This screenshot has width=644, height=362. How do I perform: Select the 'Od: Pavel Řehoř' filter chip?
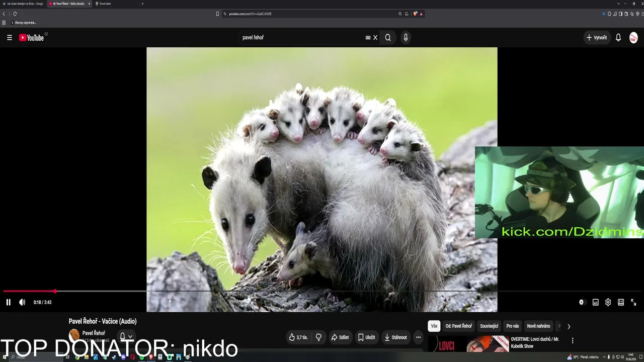point(459,326)
